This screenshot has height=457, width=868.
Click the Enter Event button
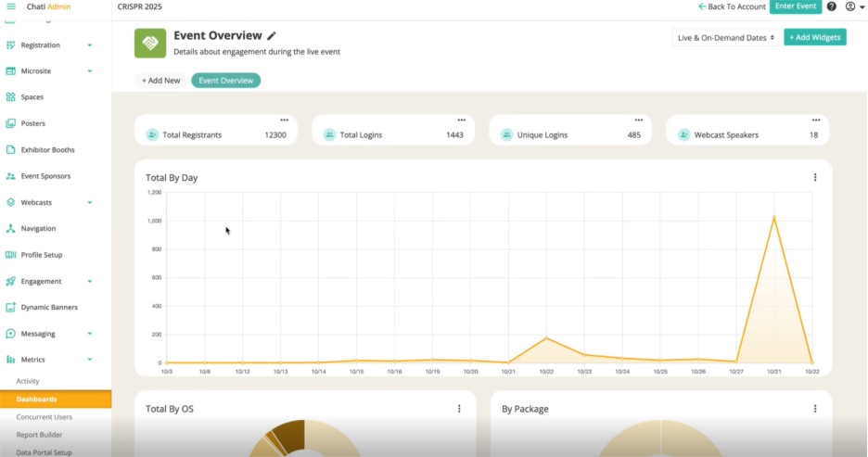point(795,6)
